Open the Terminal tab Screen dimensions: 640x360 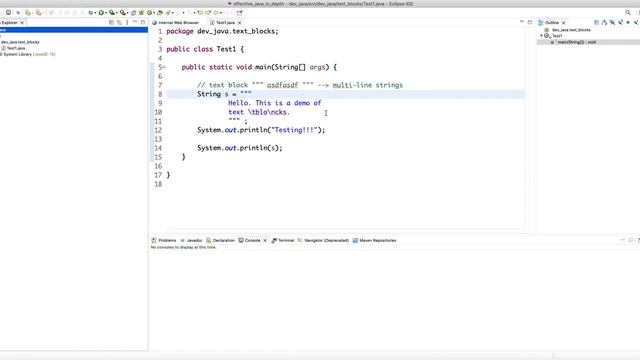pyautogui.click(x=283, y=240)
